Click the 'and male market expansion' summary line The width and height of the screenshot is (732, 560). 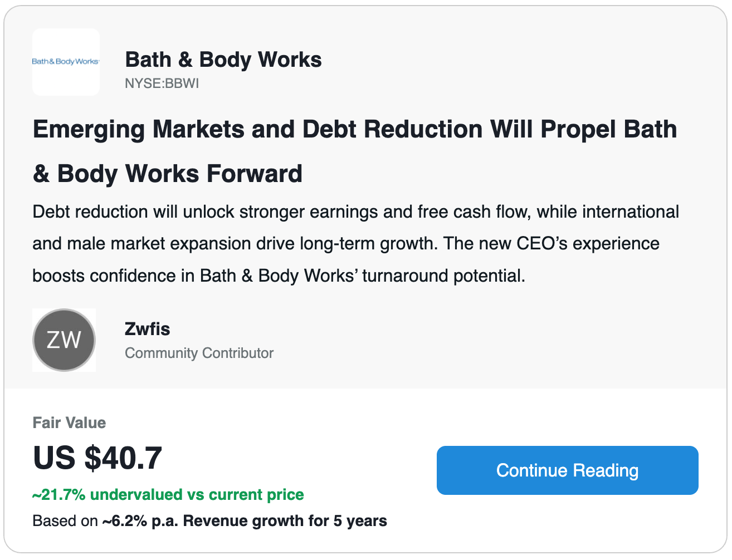pyautogui.click(x=346, y=244)
